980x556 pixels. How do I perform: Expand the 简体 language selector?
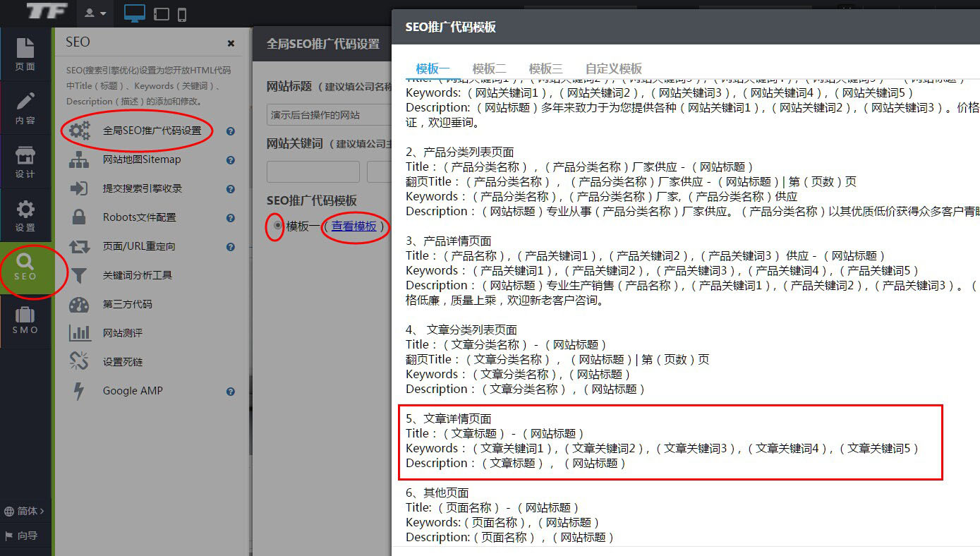point(25,511)
